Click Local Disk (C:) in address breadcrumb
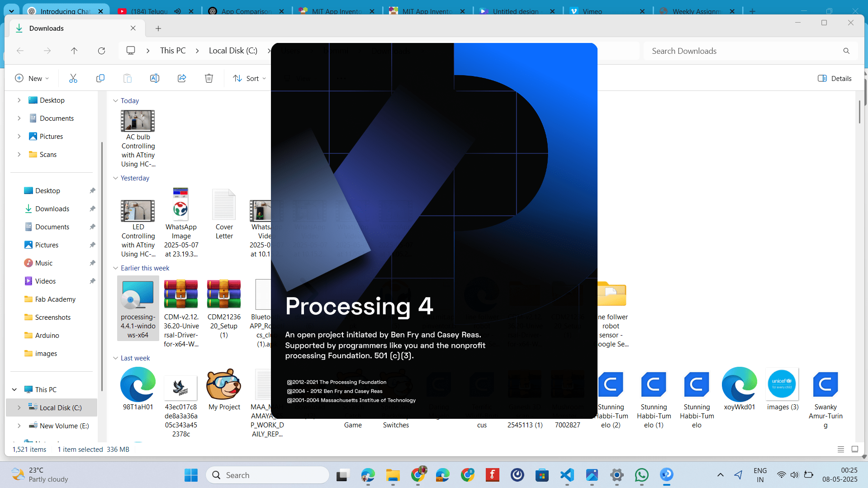Screen dimensions: 868x488 tap(233, 51)
